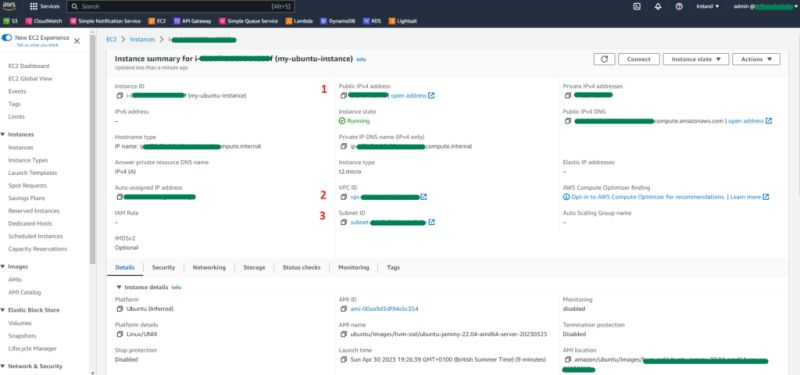Toggle the New EC2 Experience switch
The width and height of the screenshot is (800, 375).
[x=7, y=38]
